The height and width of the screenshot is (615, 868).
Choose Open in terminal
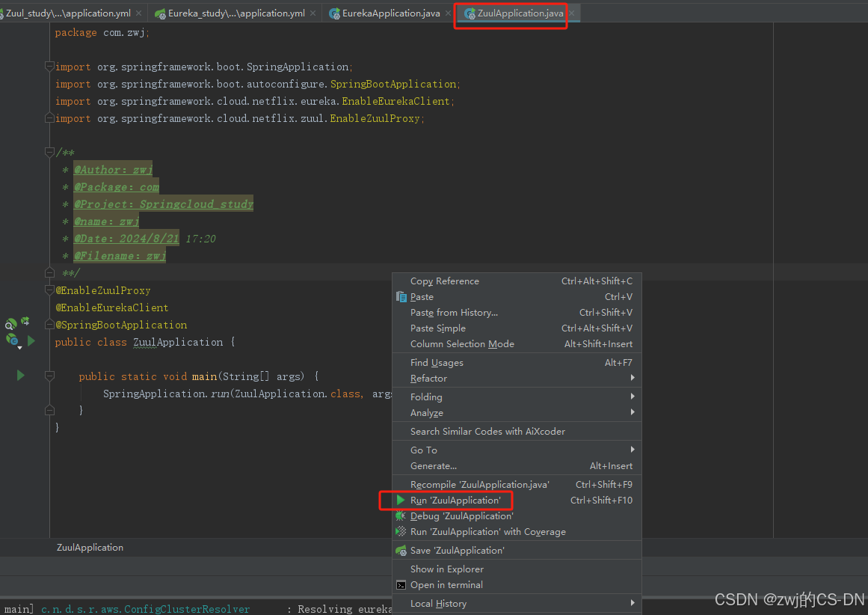click(517, 585)
